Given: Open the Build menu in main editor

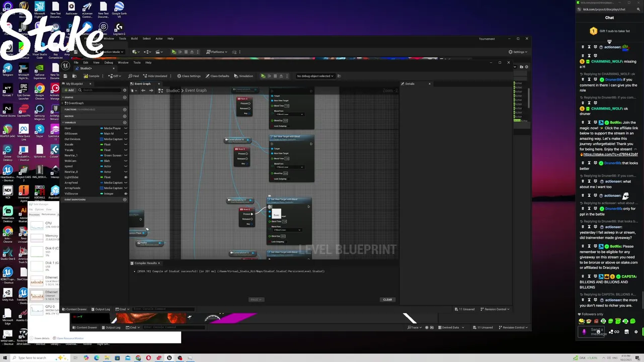Looking at the screenshot, I should [134, 39].
